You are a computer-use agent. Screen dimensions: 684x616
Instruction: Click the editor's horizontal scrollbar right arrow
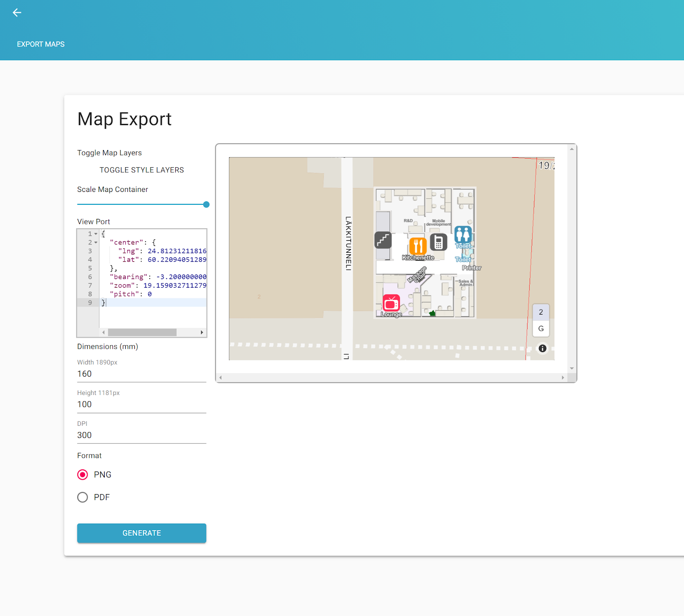(x=202, y=332)
